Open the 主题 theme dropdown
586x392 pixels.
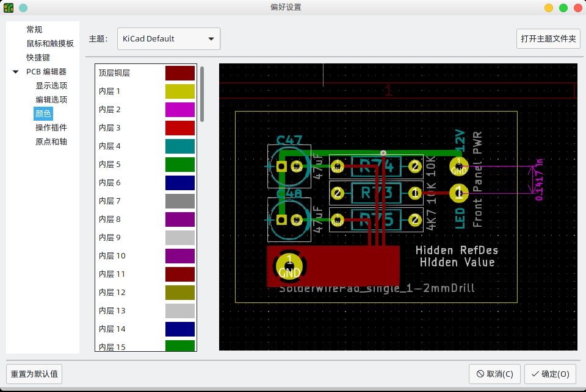pos(211,38)
